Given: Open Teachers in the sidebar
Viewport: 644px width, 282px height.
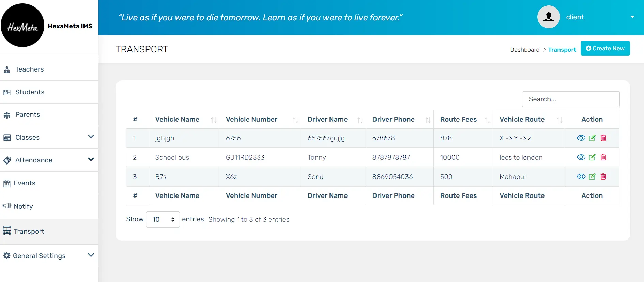Looking at the screenshot, I should coord(30,69).
